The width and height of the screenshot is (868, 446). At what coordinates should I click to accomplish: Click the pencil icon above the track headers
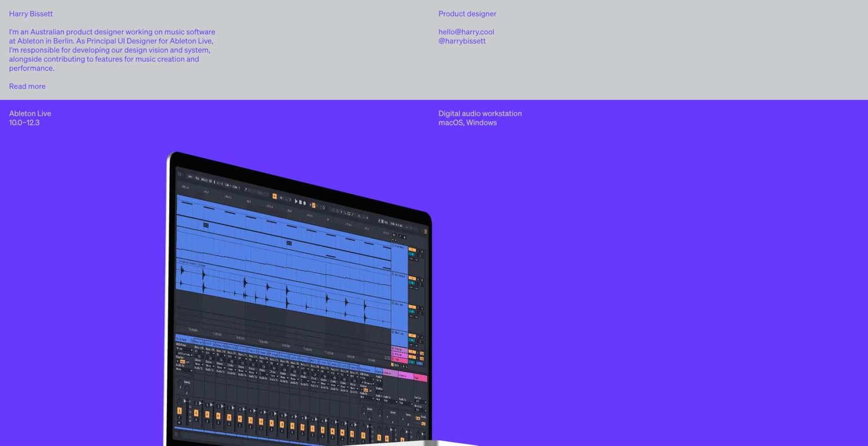click(400, 236)
